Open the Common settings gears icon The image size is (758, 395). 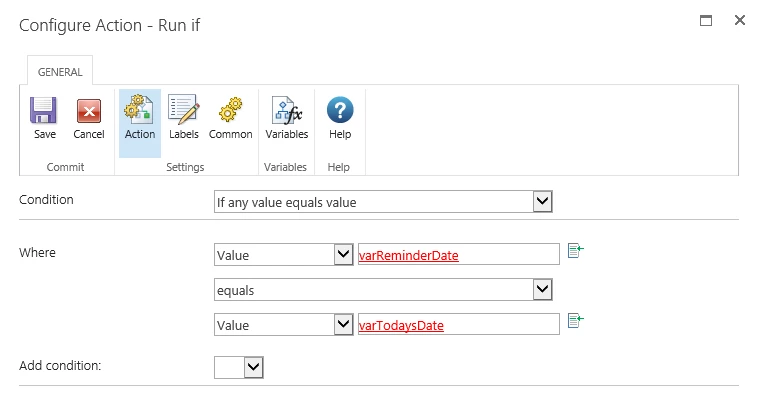tap(231, 109)
